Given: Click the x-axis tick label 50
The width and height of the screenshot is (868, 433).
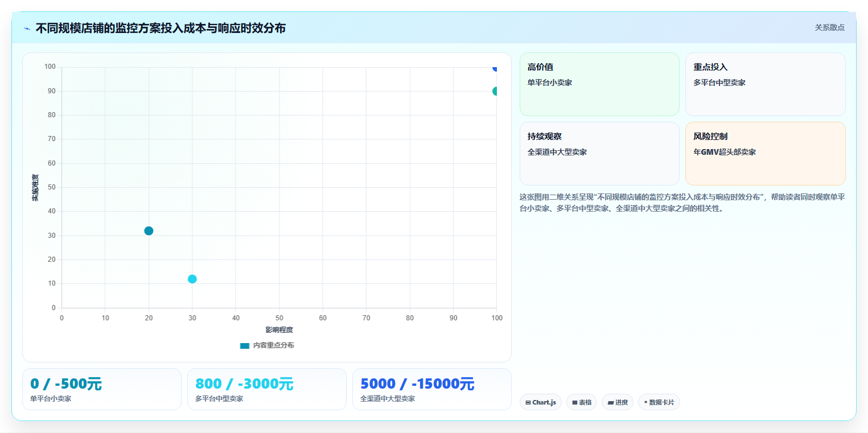Looking at the screenshot, I should [x=279, y=318].
